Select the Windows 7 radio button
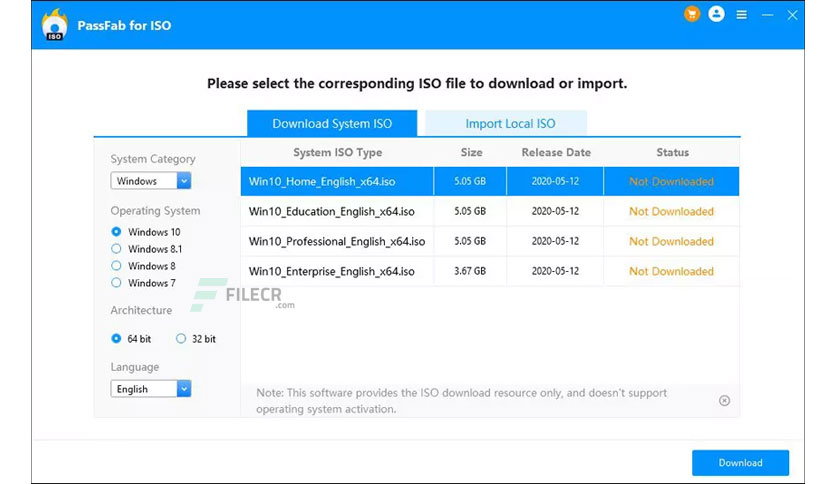The height and width of the screenshot is (484, 836). tap(116, 283)
